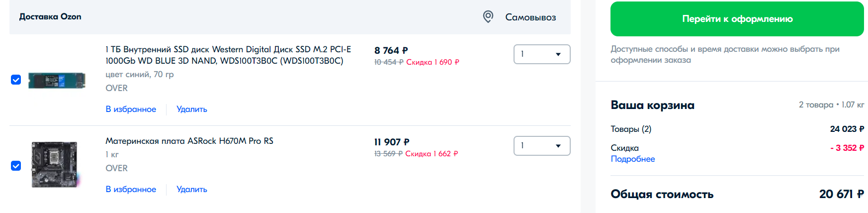Click the green Перейти к оформлению button
The image size is (868, 213).
737,19
